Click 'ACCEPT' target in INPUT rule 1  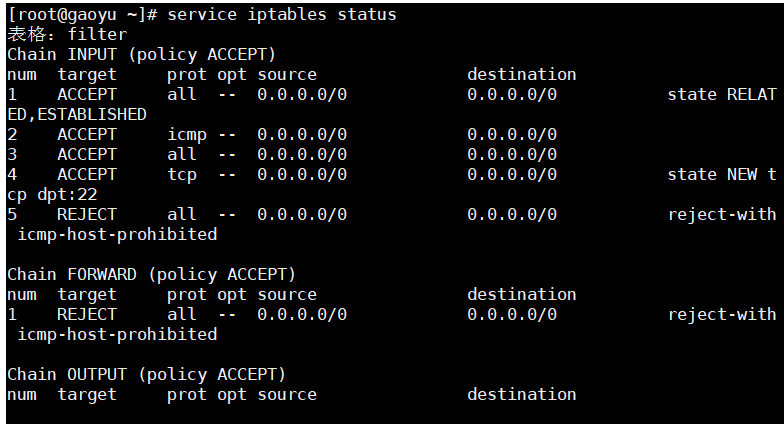coord(87,94)
